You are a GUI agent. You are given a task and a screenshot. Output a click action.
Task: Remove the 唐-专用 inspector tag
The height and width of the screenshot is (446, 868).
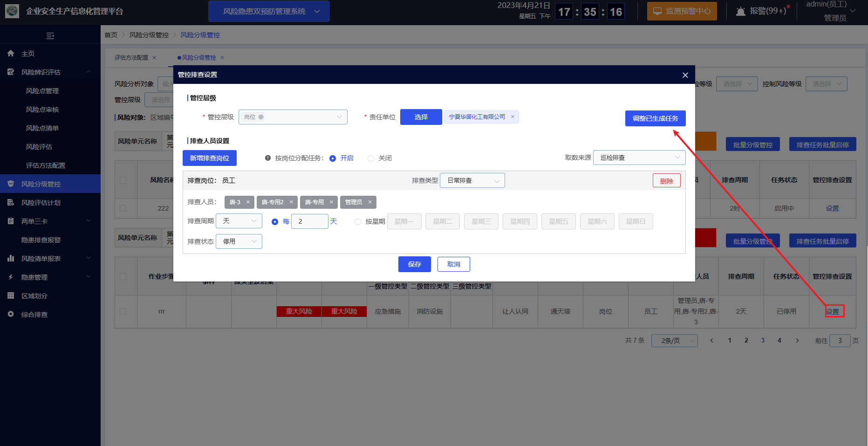coord(331,202)
